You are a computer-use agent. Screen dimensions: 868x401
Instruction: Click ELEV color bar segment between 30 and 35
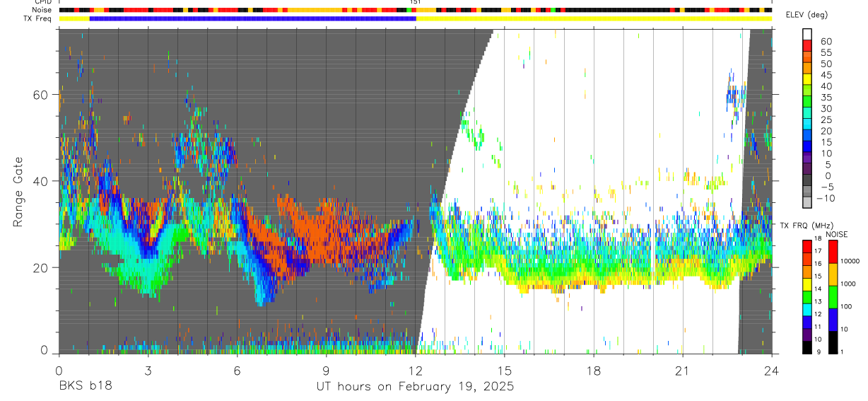tap(807, 103)
